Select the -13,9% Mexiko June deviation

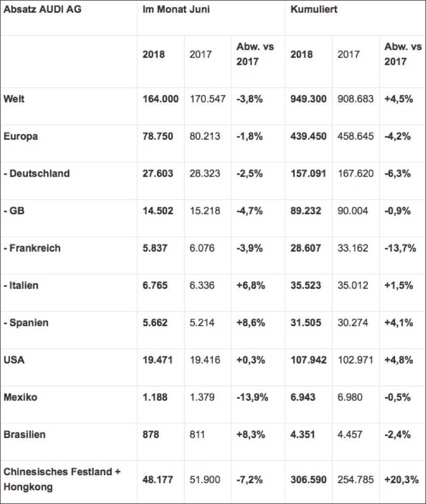[x=252, y=397]
